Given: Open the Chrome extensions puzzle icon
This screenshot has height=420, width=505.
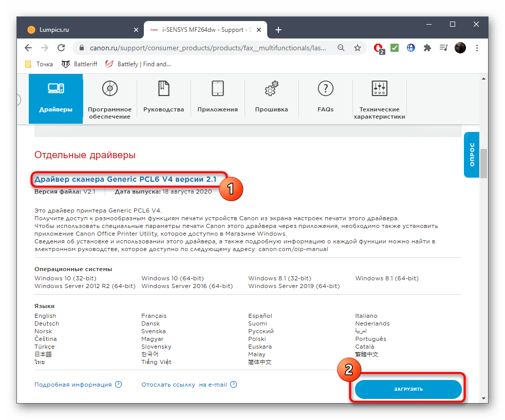Looking at the screenshot, I should point(427,48).
